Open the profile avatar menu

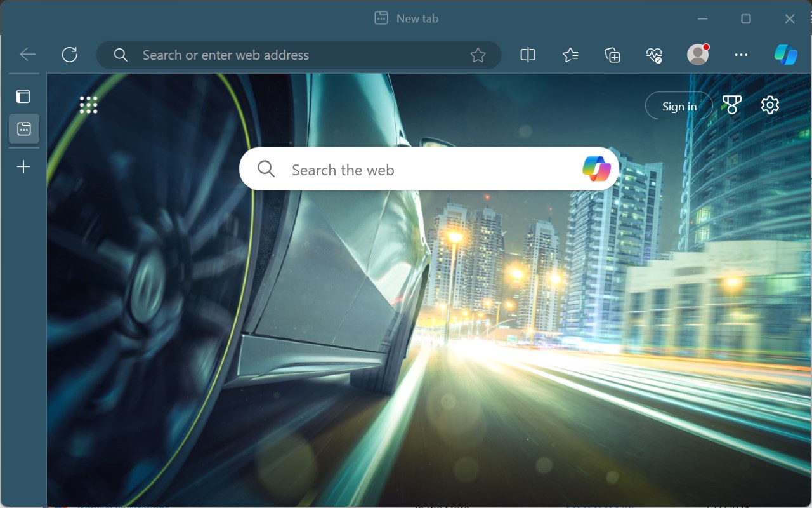[x=698, y=55]
